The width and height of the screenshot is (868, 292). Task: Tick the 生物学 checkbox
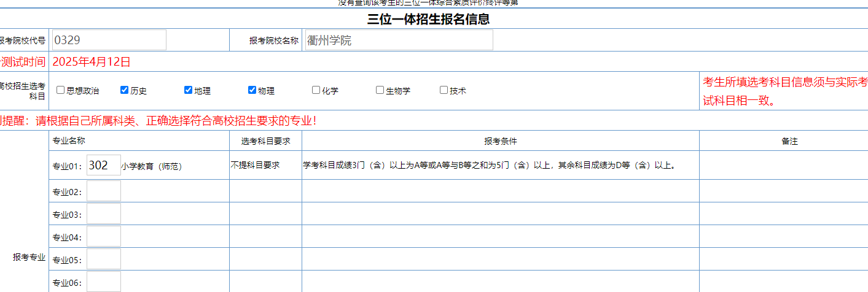click(380, 90)
